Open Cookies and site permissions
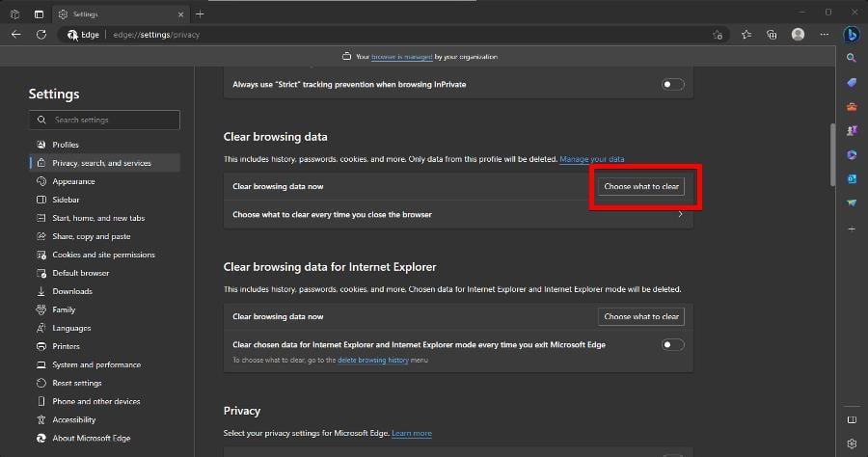The image size is (868, 457). [104, 255]
